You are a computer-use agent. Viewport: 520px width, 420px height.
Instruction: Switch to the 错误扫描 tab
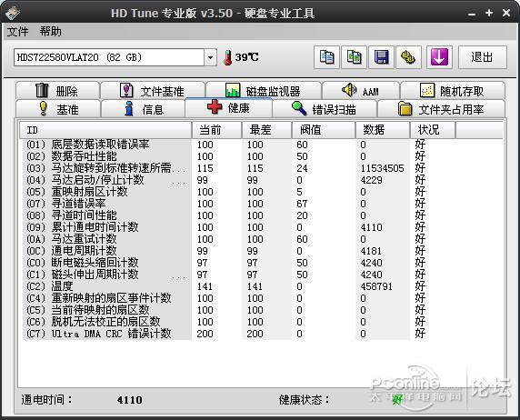pyautogui.click(x=325, y=109)
